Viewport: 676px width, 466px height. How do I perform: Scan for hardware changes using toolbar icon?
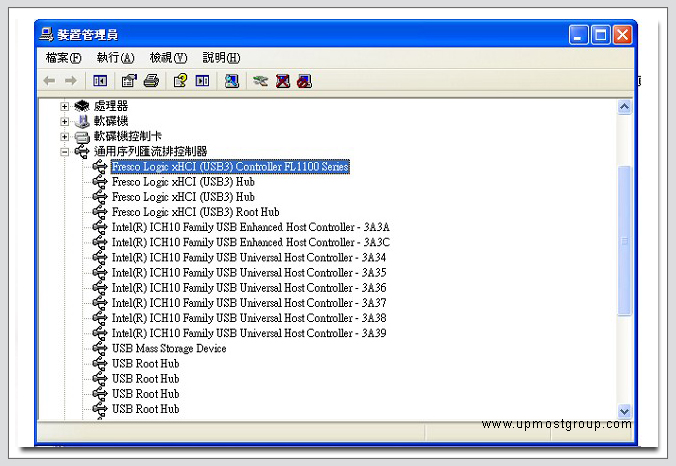(x=232, y=81)
